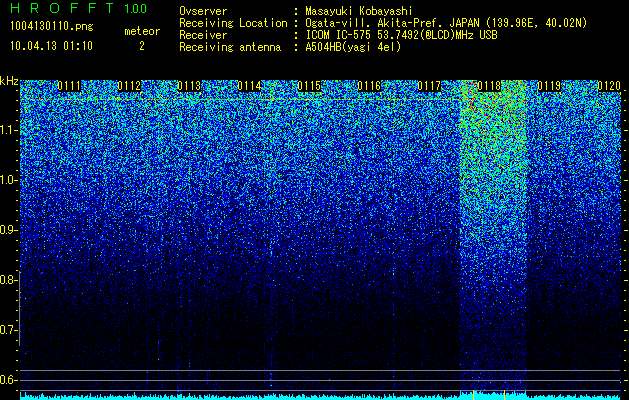629x400 pixels.
Task: Click the Receiver label
Action: click(203, 35)
